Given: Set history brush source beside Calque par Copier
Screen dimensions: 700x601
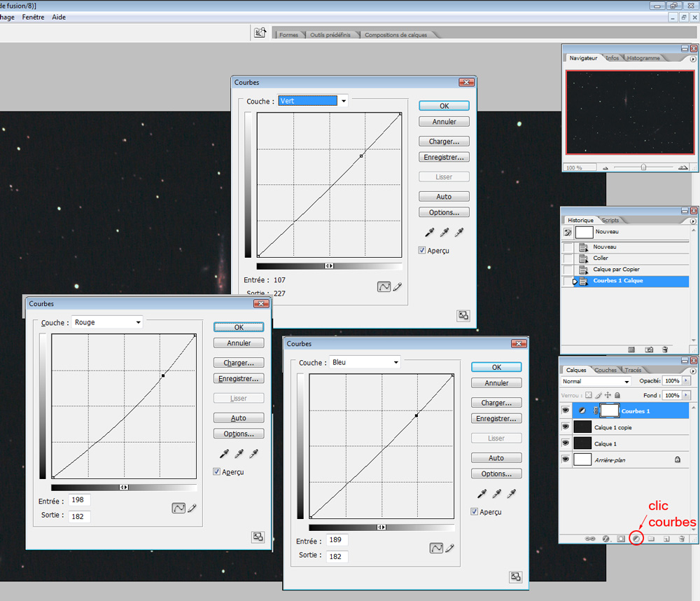Looking at the screenshot, I should point(568,270).
